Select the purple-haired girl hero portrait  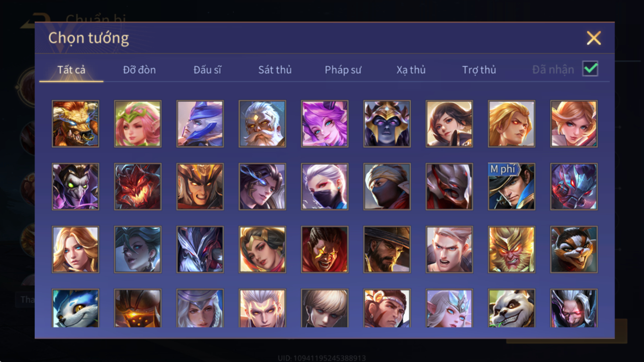pyautogui.click(x=324, y=124)
